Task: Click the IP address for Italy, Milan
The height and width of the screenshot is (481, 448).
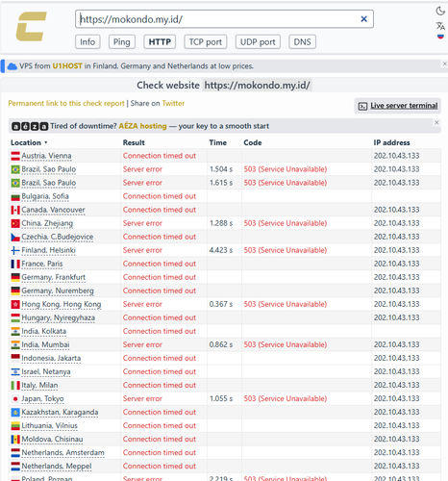Action: click(397, 385)
